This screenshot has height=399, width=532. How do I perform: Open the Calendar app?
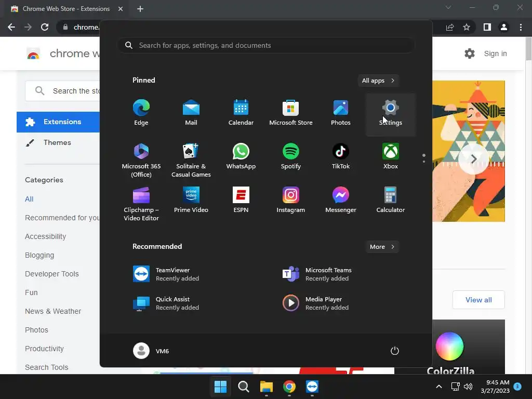241,113
